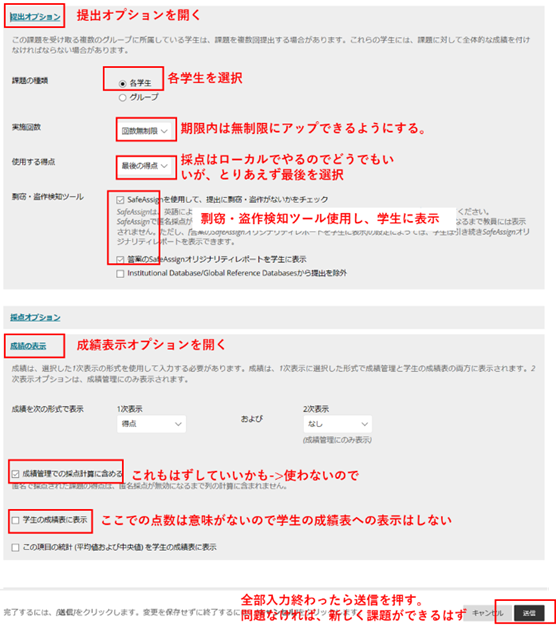The width and height of the screenshot is (556, 632).
Task: Click the chevron on 回数無制限 dropdown
Action: (164, 131)
